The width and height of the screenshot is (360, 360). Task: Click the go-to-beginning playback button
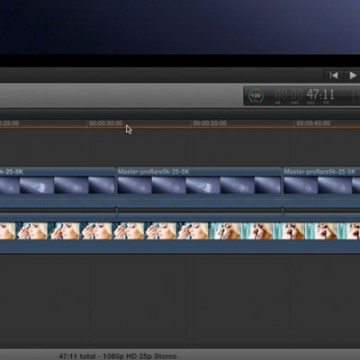coord(334,76)
